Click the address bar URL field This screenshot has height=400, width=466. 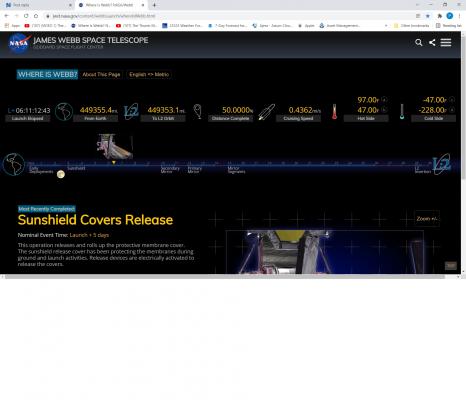[x=230, y=16]
